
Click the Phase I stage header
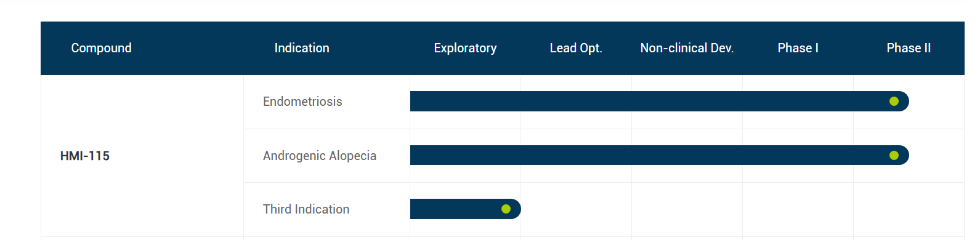pyautogui.click(x=798, y=48)
